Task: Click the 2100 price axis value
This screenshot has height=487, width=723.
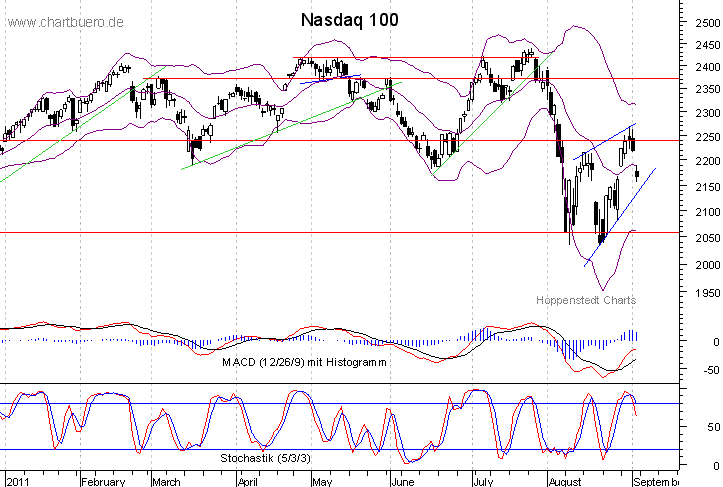Action: tap(708, 212)
